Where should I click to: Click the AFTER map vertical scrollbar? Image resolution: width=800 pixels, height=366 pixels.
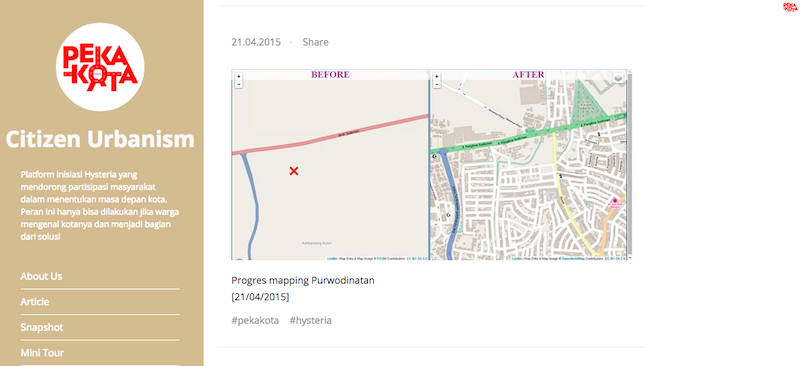point(630,165)
